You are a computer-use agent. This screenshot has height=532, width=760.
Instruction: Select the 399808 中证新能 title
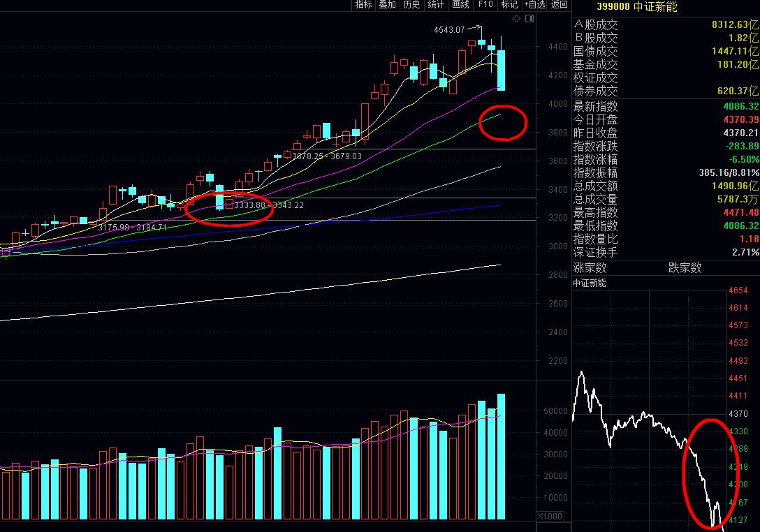point(637,6)
